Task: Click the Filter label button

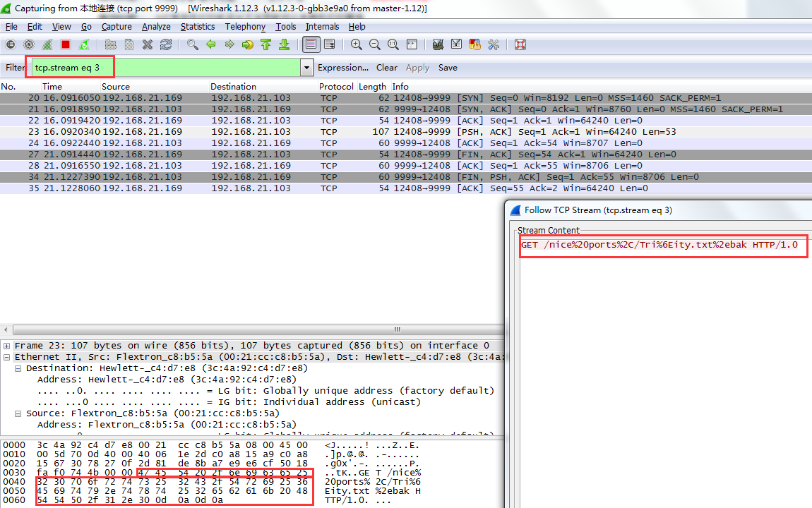Action: [15, 68]
